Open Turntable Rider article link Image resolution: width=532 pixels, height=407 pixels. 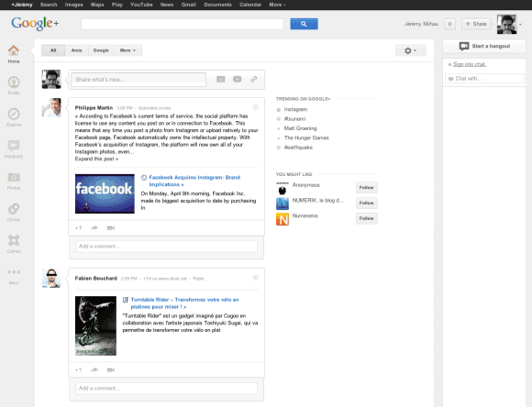[x=184, y=303]
